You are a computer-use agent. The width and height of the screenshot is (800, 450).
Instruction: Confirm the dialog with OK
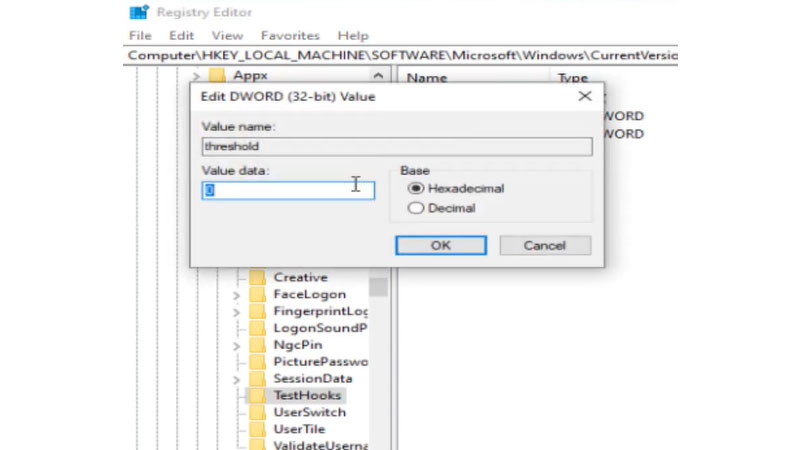(x=441, y=245)
